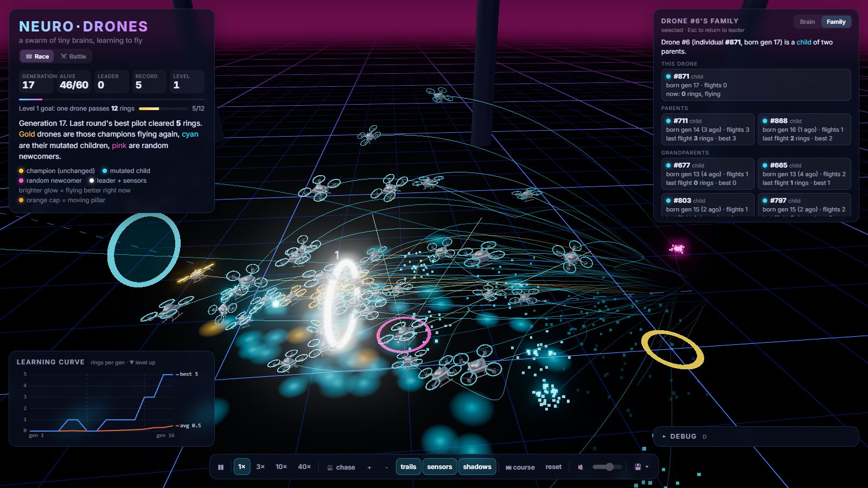Click the pink newcomer drone
The image size is (868, 488).
[x=676, y=249]
